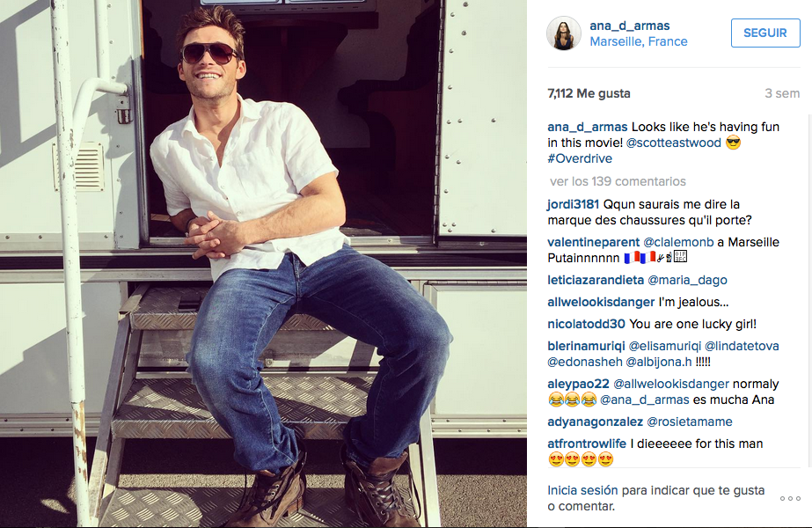This screenshot has height=528, width=812.
Task: Open the #Overdrive hashtag
Action: point(580,158)
